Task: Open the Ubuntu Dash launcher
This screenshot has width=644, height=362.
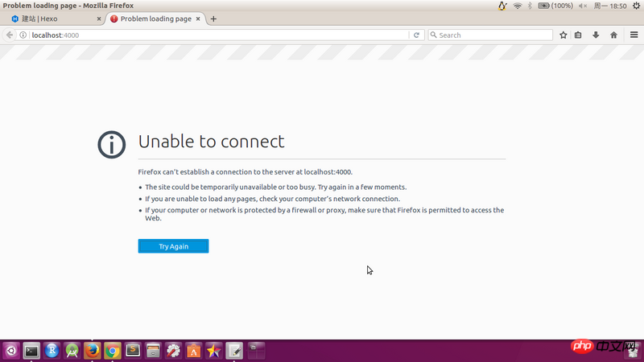Action: 11,351
